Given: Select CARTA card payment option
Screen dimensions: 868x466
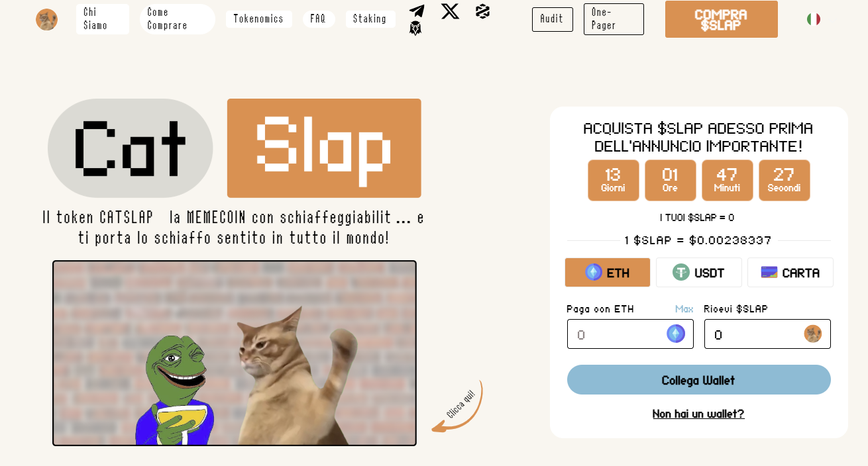Looking at the screenshot, I should point(790,272).
